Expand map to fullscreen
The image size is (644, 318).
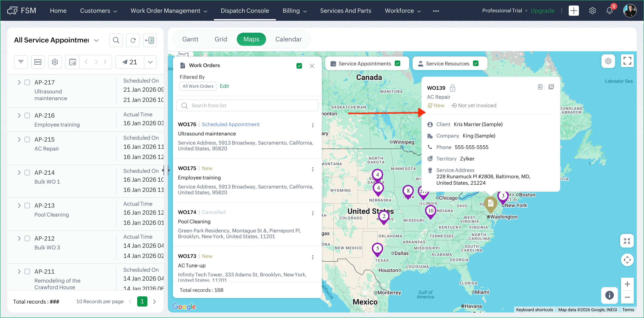pos(627,61)
